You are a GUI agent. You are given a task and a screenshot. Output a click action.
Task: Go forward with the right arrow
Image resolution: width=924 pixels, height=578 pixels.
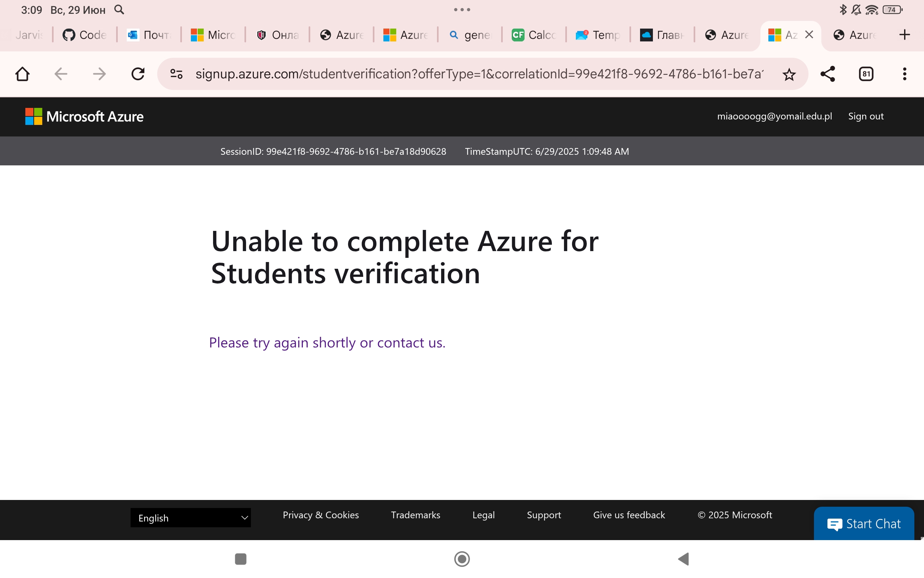[99, 74]
